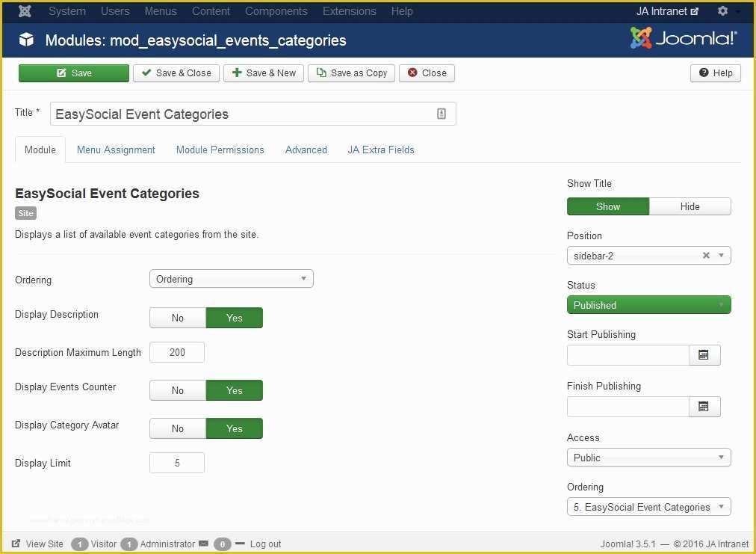
Task: Open the Users menu
Action: (x=115, y=11)
